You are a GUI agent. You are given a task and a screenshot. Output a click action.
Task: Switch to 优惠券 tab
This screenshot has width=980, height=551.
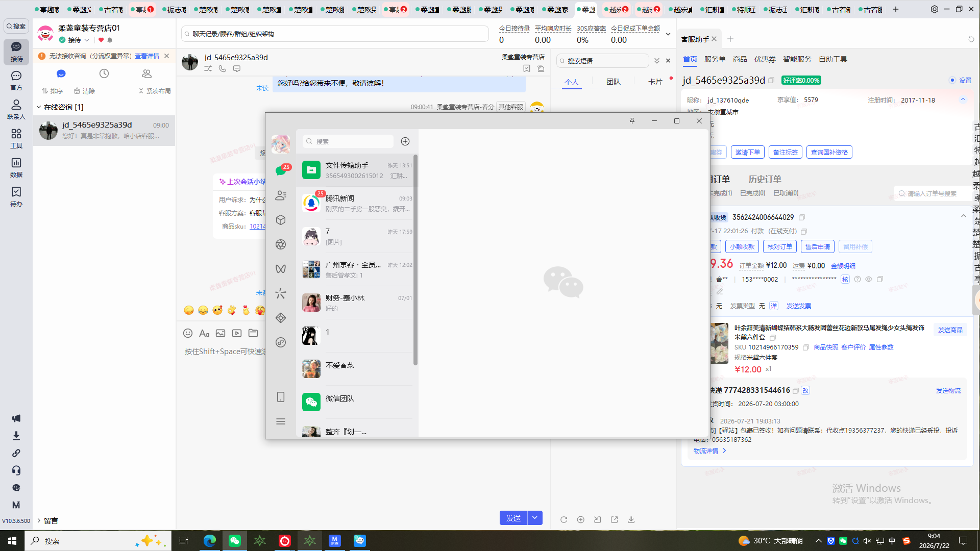tap(765, 59)
